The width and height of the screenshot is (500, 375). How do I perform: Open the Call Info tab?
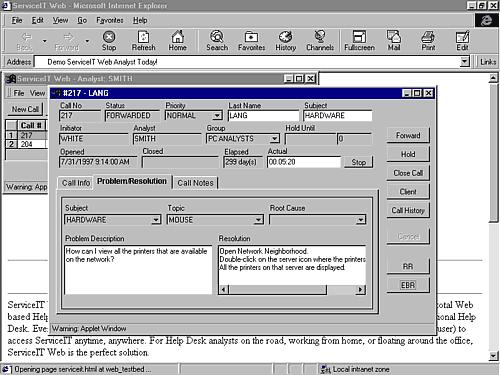[76, 183]
